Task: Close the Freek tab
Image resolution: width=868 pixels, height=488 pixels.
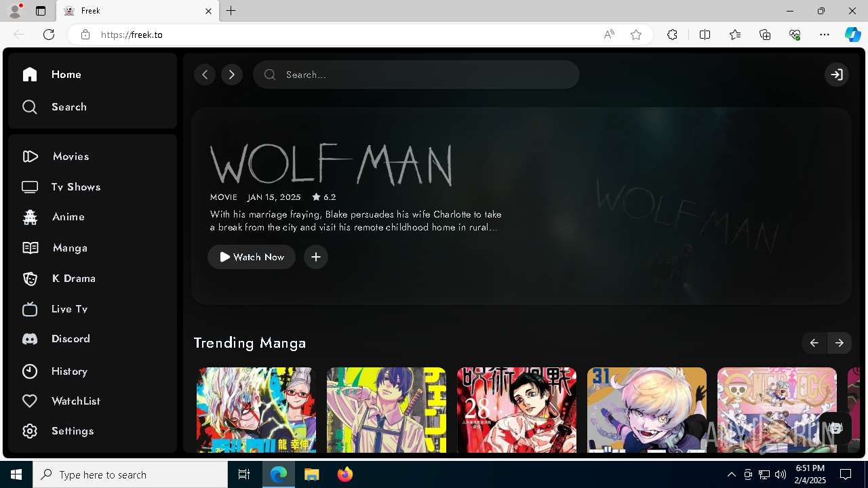Action: coord(208,11)
